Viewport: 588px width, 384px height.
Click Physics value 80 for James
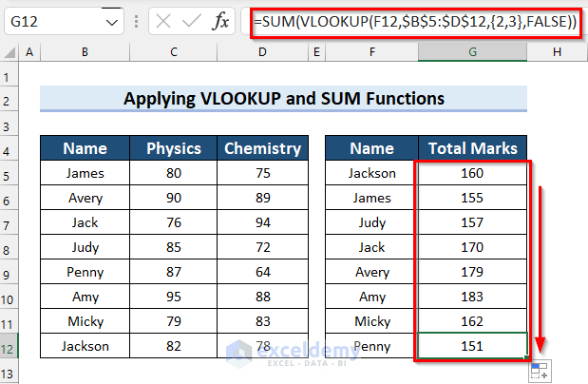174,173
